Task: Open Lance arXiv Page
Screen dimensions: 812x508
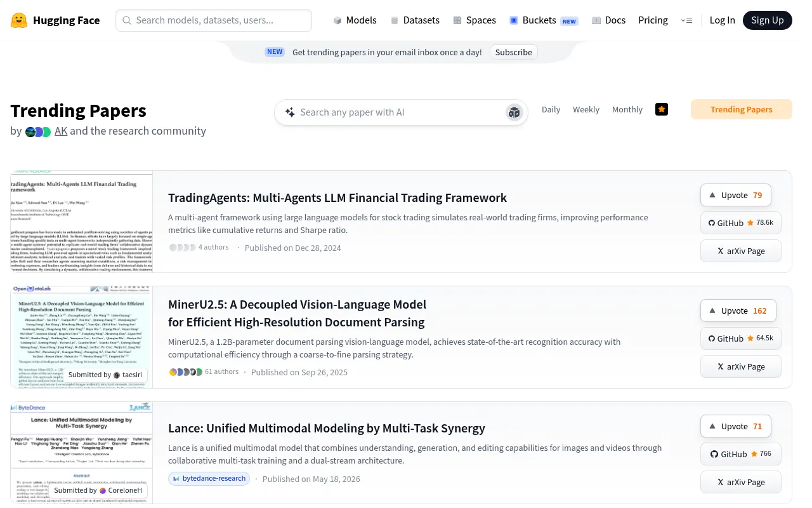Action: [x=741, y=482]
